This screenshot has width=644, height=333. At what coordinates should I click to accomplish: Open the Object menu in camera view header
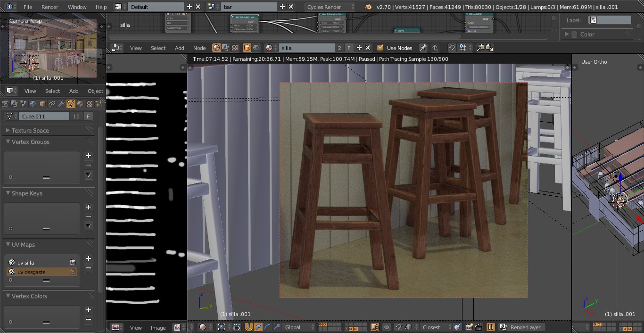[95, 91]
